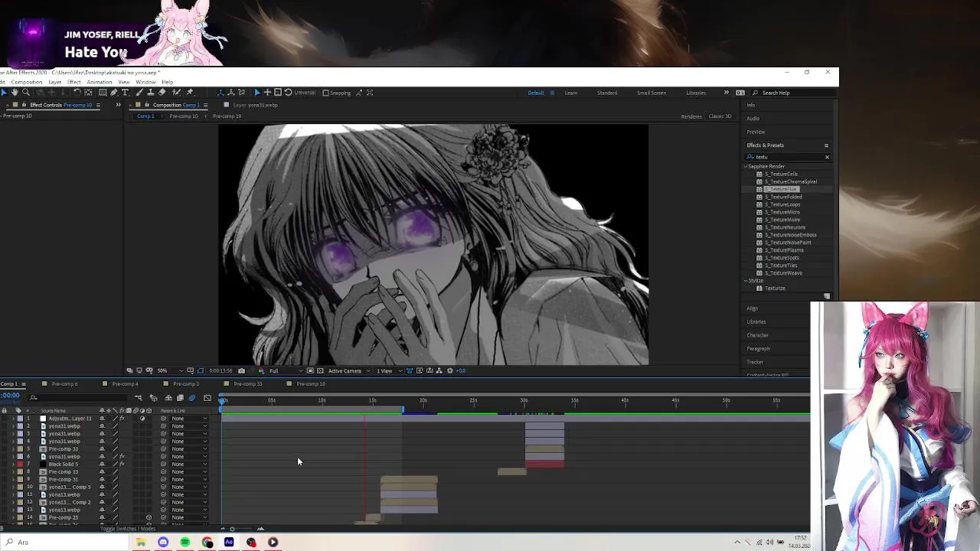980x551 pixels.
Task: Click Pre-comp 10 breadcrumb in viewer
Action: click(184, 116)
